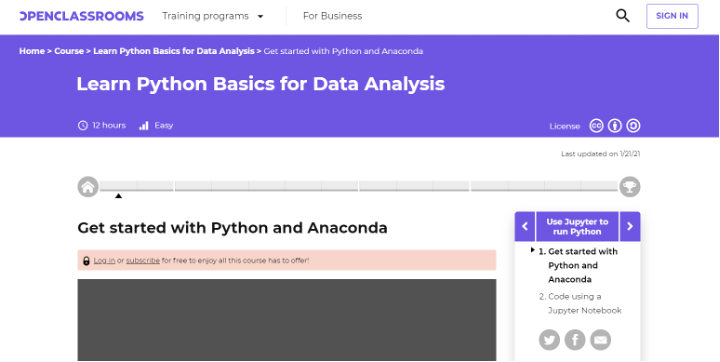Go to the OpenClassrooms logo homepage
This screenshot has height=362, width=720.
[x=82, y=16]
